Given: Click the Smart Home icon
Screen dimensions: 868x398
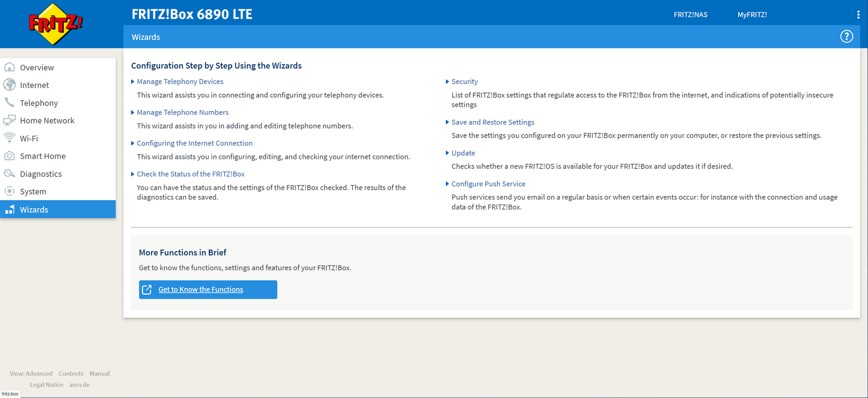Looking at the screenshot, I should coord(9,156).
